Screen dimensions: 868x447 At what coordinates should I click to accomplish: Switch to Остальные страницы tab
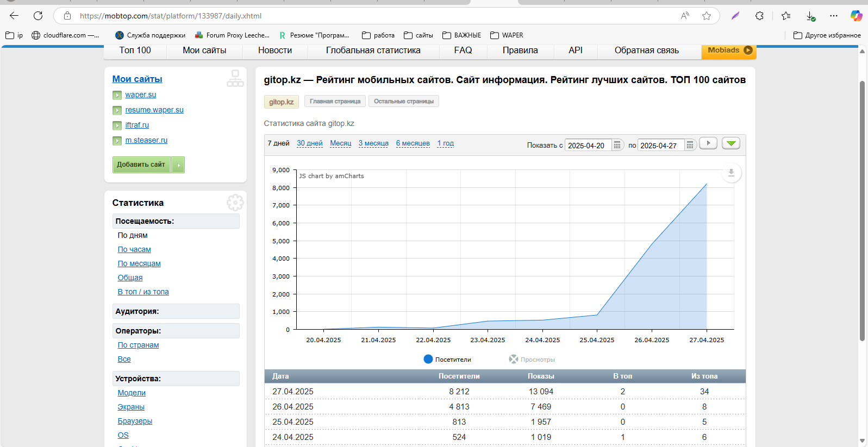click(x=403, y=102)
